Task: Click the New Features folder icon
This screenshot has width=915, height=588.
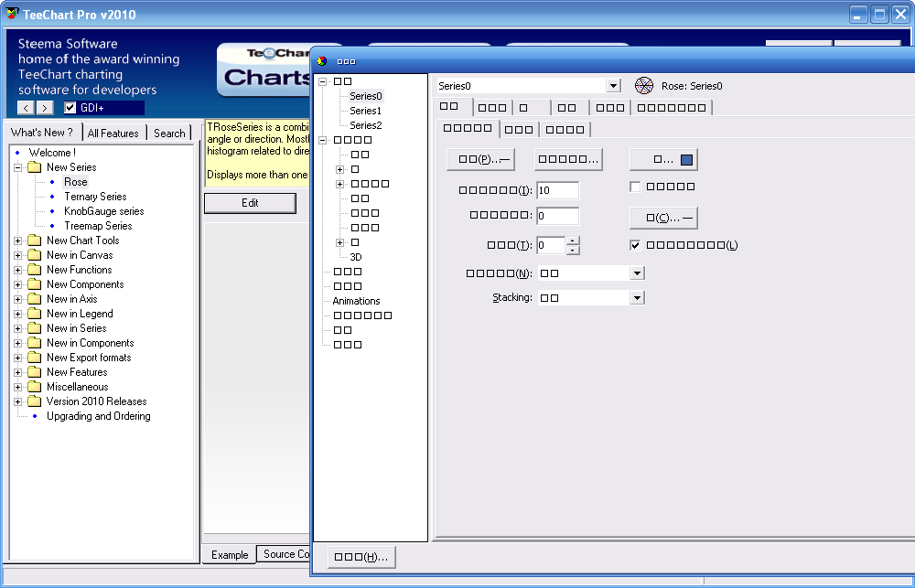Action: point(35,372)
